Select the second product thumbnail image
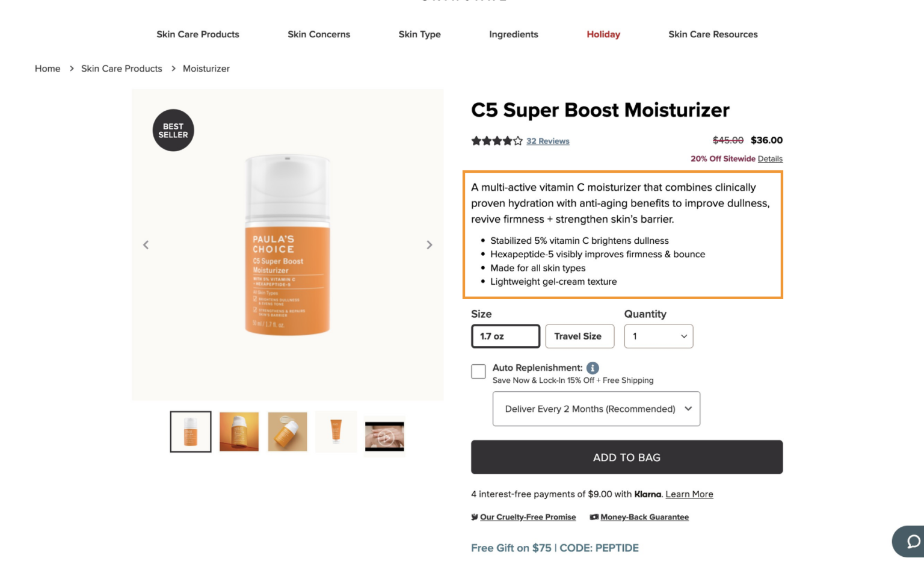The width and height of the screenshot is (924, 561). tap(239, 432)
